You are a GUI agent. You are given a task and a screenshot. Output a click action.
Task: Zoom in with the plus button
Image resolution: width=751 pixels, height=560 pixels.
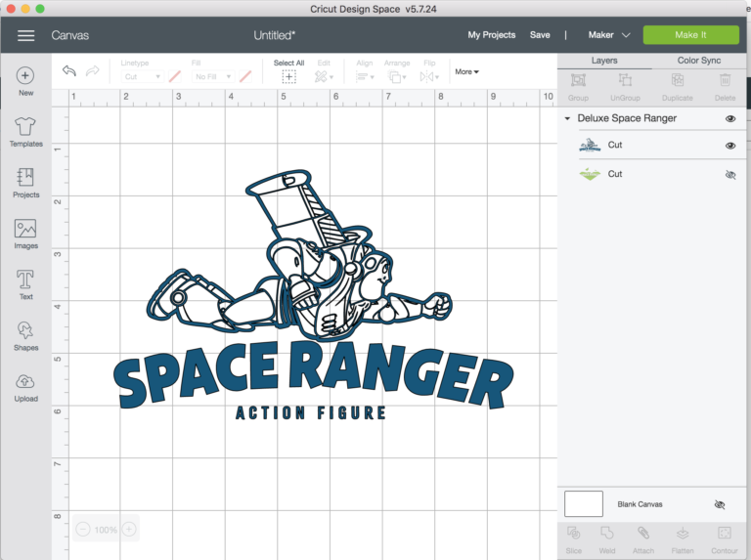point(129,530)
